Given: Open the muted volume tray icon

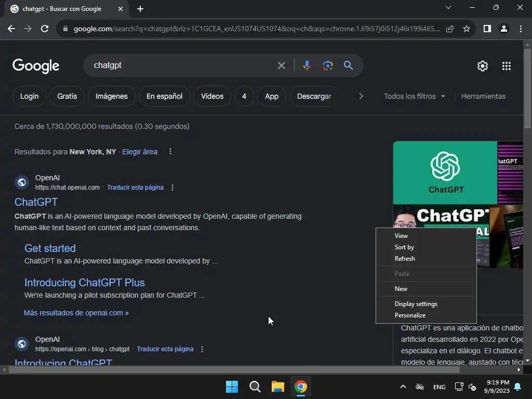Looking at the screenshot, I should (x=472, y=387).
